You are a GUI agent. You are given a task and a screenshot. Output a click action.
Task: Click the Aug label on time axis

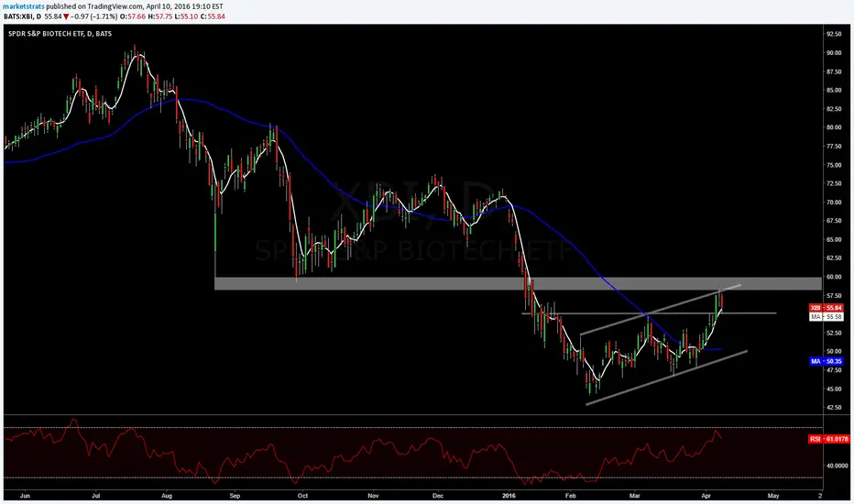click(x=167, y=496)
